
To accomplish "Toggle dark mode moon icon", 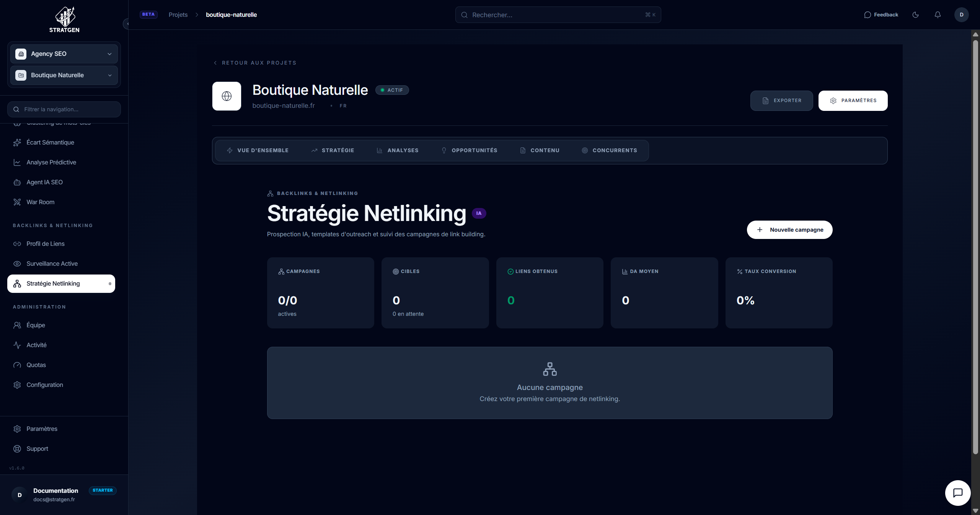I will (915, 15).
